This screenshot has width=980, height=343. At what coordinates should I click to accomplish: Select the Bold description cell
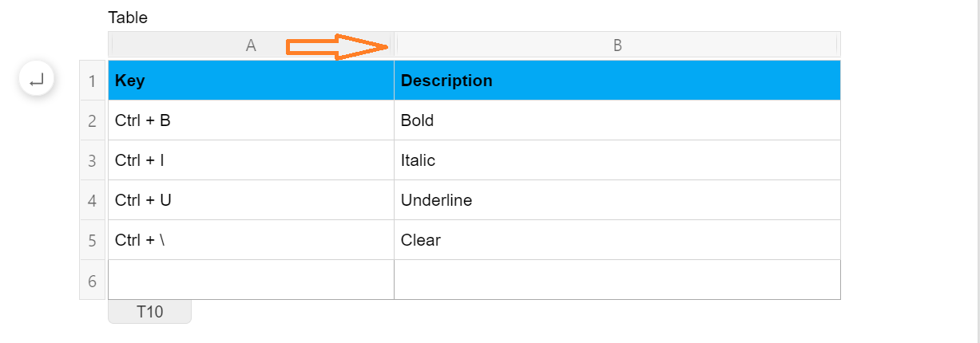[617, 120]
